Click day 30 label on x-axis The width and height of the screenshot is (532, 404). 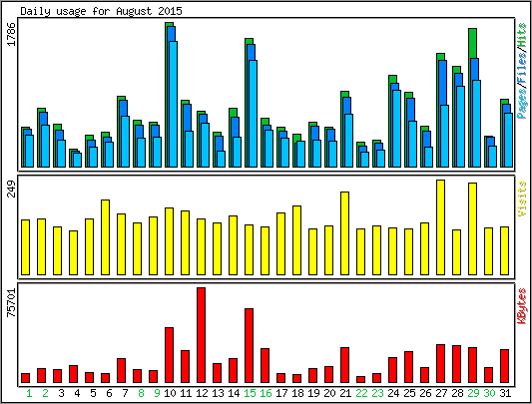point(489,393)
